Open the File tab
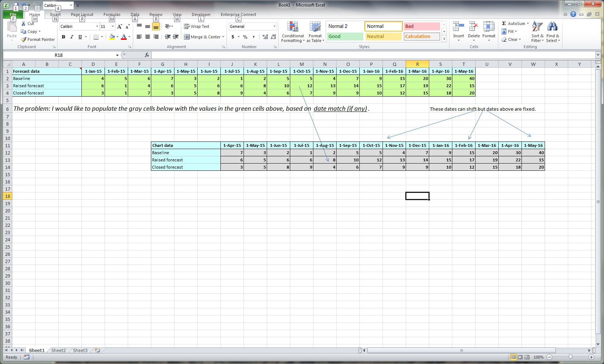Image resolution: width=604 pixels, height=364 pixels. (x=13, y=14)
